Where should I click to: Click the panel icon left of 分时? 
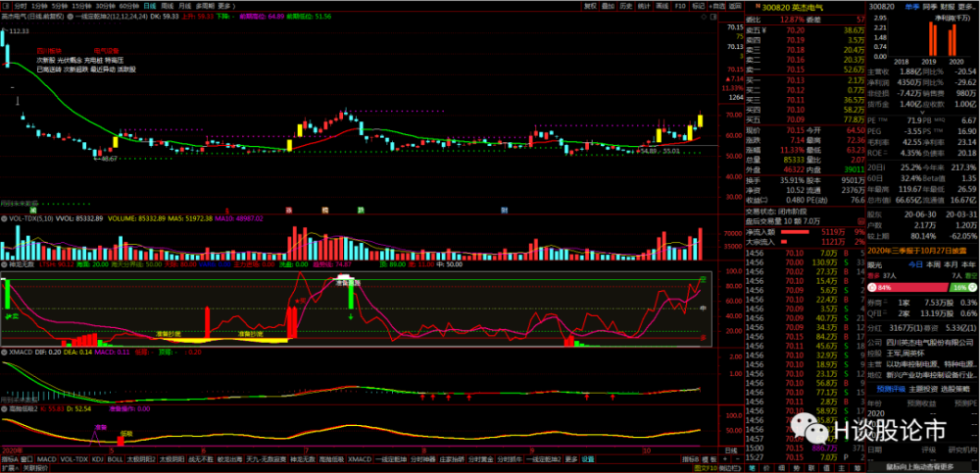[x=6, y=6]
